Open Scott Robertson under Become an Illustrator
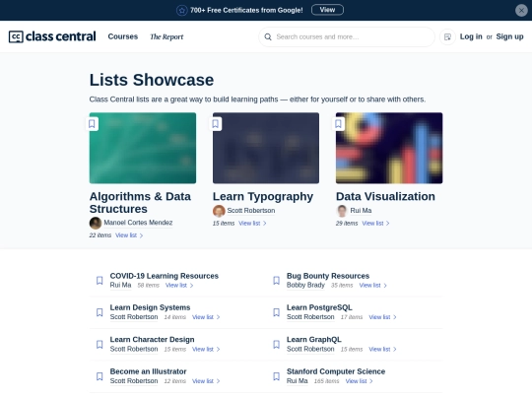The height and width of the screenshot is (399, 532). coord(134,381)
